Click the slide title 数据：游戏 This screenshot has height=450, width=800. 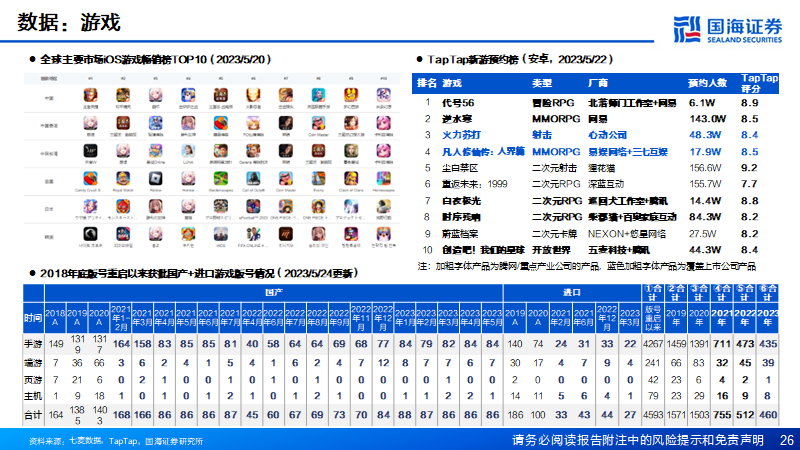(x=69, y=22)
